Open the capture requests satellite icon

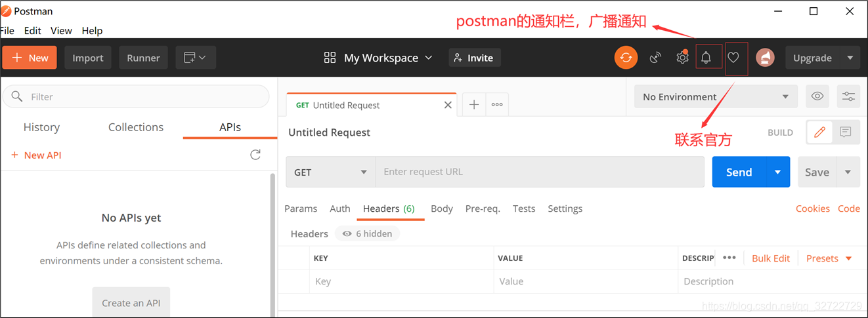pos(655,58)
